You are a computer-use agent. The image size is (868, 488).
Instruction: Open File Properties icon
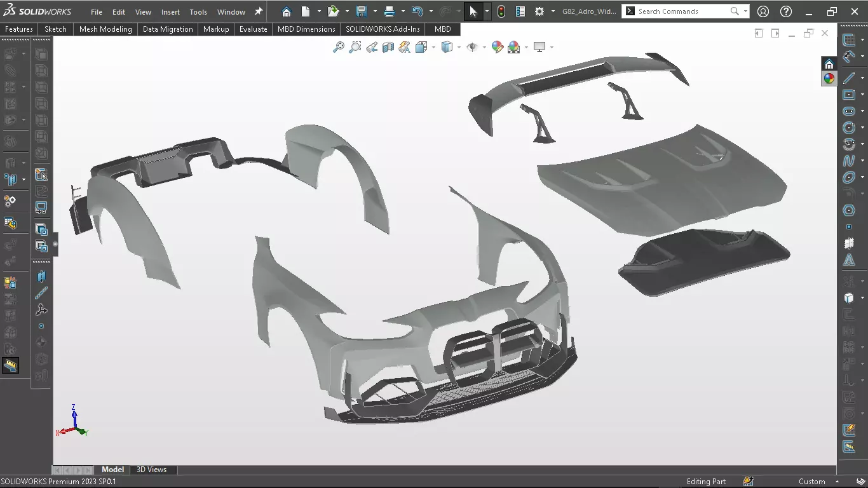click(520, 11)
